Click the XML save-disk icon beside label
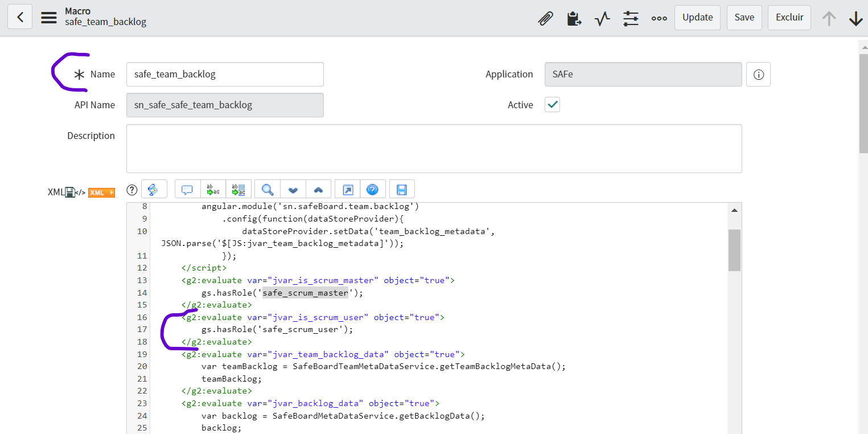The height and width of the screenshot is (434, 868). 69,193
